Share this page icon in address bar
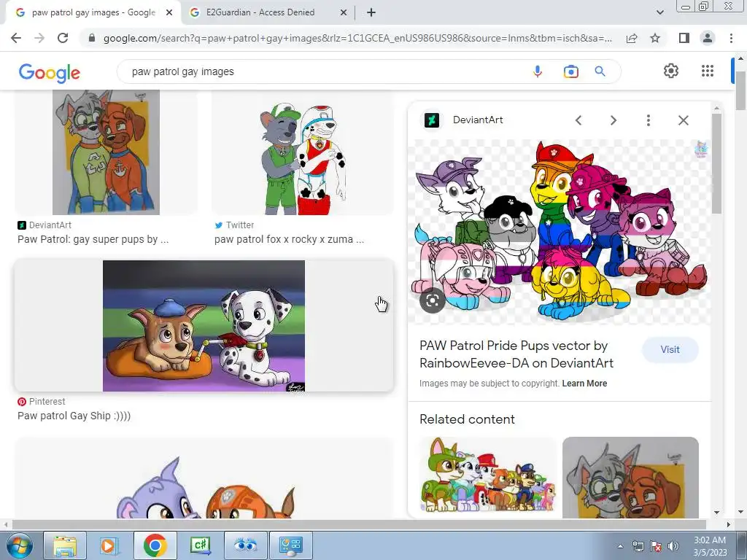This screenshot has height=560, width=747. (632, 38)
